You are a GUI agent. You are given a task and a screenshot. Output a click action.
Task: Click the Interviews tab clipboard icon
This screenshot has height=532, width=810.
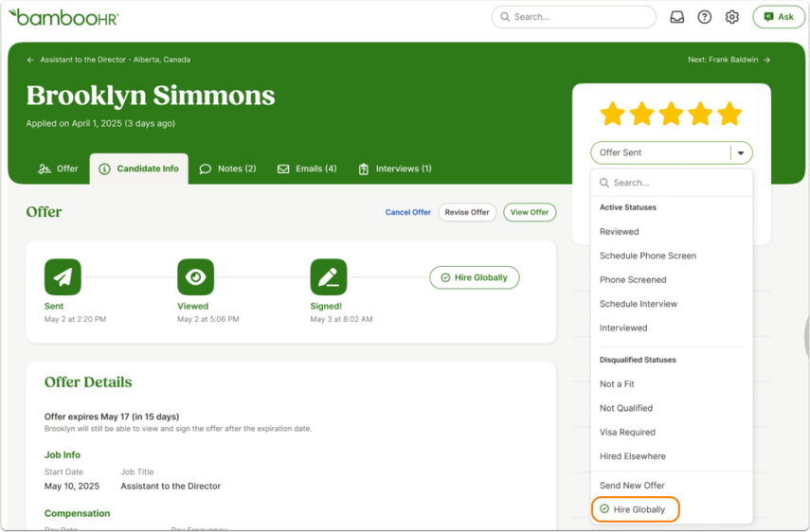pyautogui.click(x=364, y=168)
